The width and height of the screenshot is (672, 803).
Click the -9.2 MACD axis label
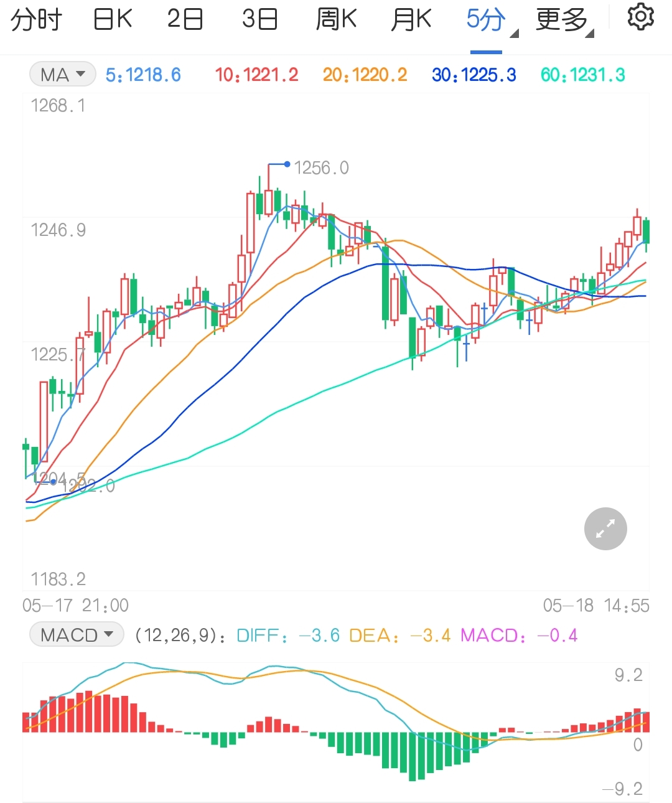click(x=622, y=789)
